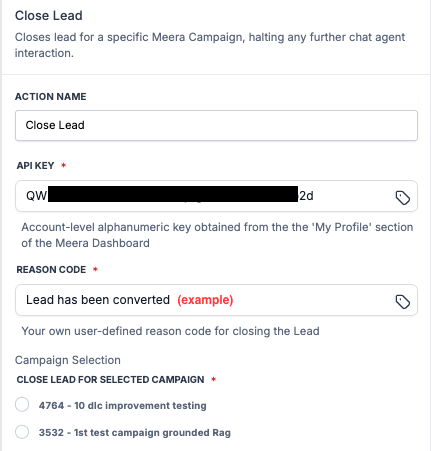The width and height of the screenshot is (431, 451).
Task: Open the tag picker in the Reason Code field
Action: pos(402,301)
